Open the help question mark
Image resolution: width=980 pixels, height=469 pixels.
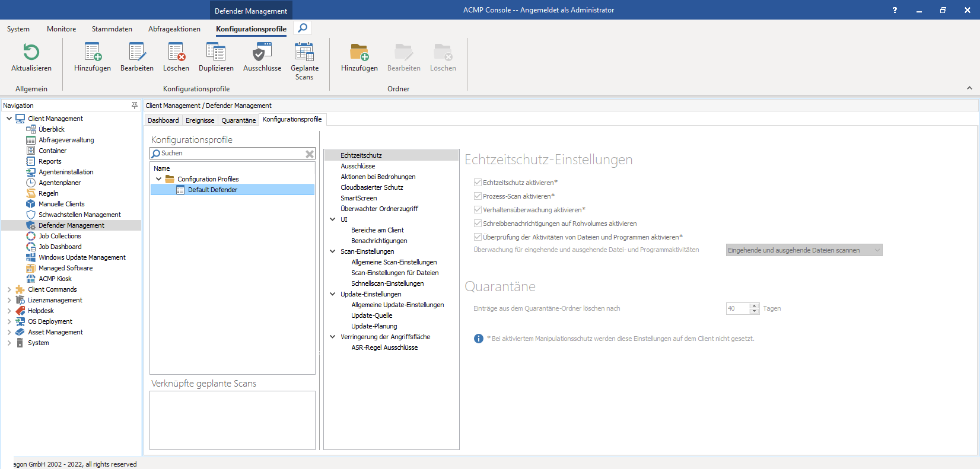[x=895, y=10]
